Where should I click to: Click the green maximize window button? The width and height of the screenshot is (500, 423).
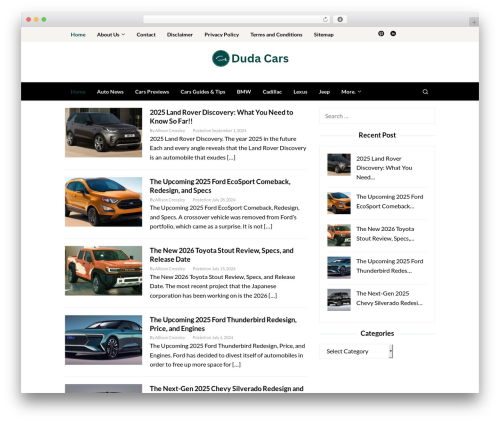click(44, 19)
